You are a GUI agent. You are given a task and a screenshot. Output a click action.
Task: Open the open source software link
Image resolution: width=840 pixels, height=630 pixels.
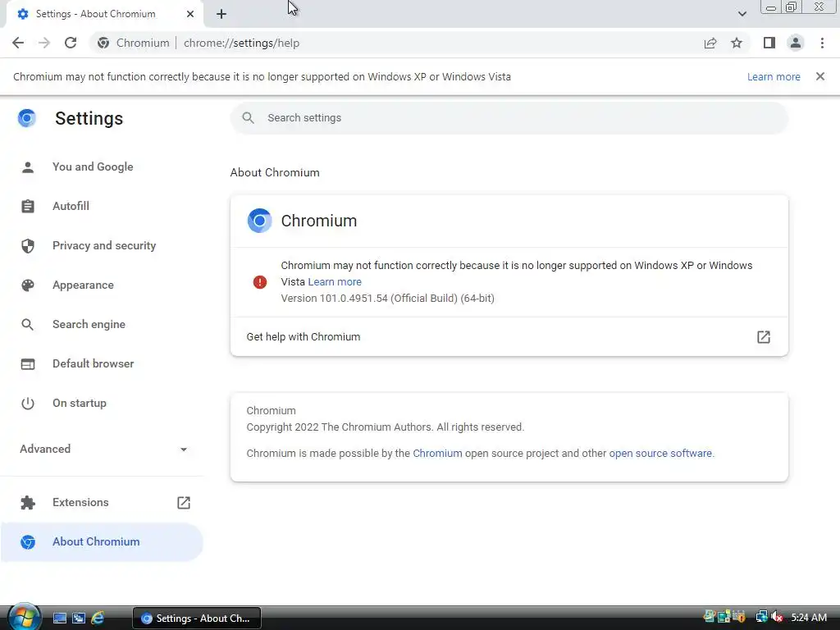tap(660, 453)
